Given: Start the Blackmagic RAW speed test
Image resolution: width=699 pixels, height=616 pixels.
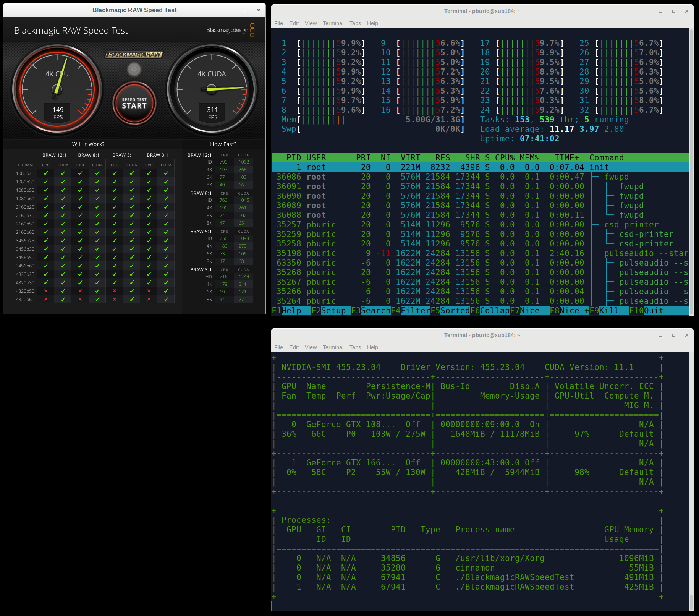Looking at the screenshot, I should (x=134, y=103).
